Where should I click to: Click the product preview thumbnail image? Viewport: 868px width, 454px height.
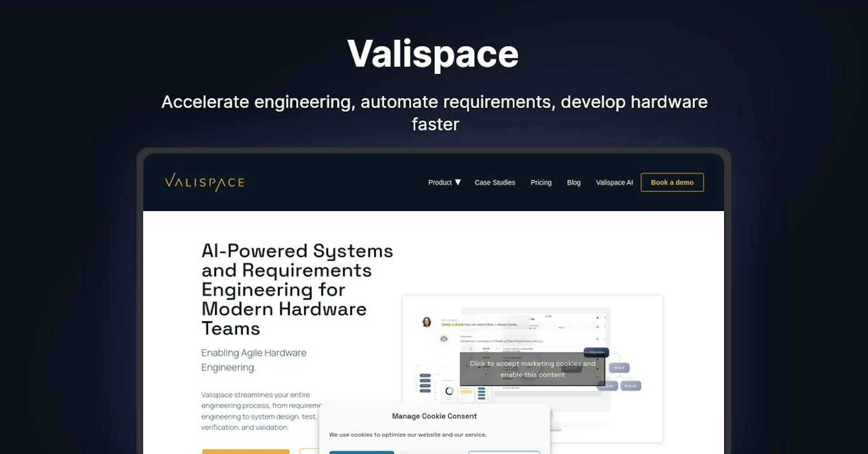click(532, 369)
